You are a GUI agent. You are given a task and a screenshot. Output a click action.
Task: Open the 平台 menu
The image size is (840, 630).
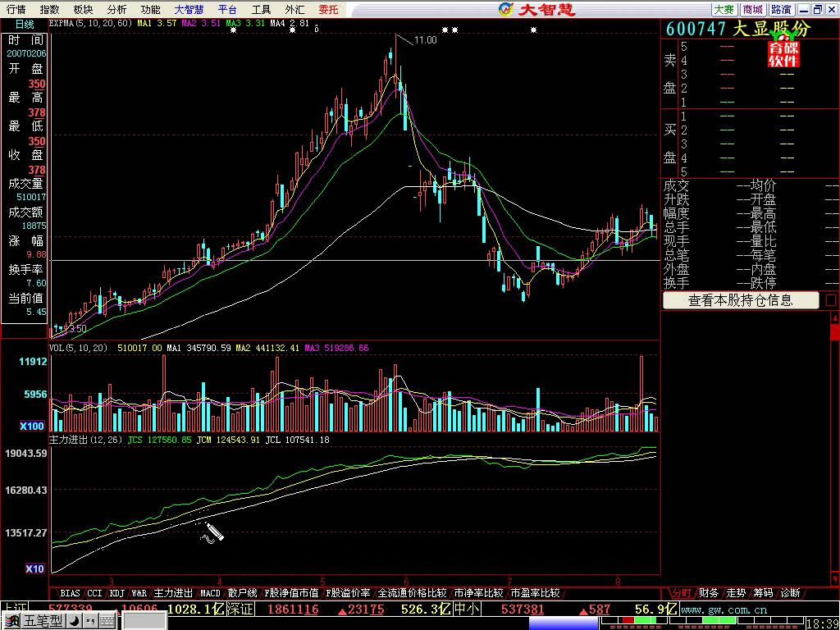click(228, 9)
